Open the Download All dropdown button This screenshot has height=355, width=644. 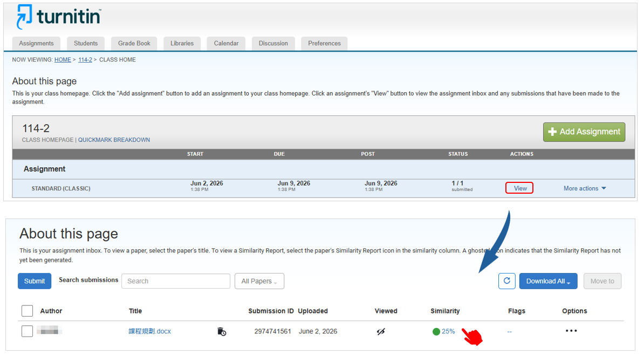point(548,281)
